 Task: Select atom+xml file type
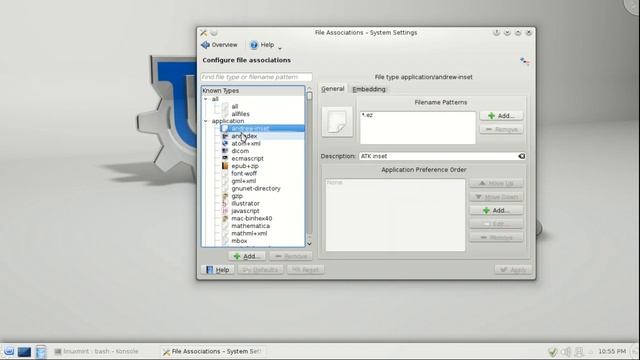pos(246,144)
